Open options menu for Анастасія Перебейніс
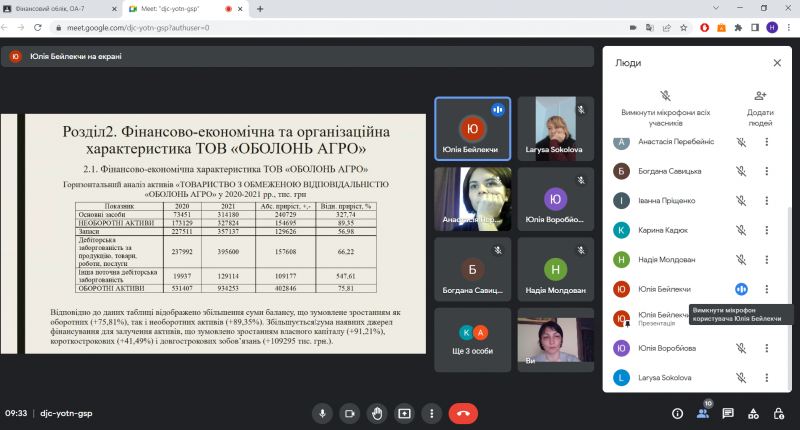 click(x=766, y=142)
